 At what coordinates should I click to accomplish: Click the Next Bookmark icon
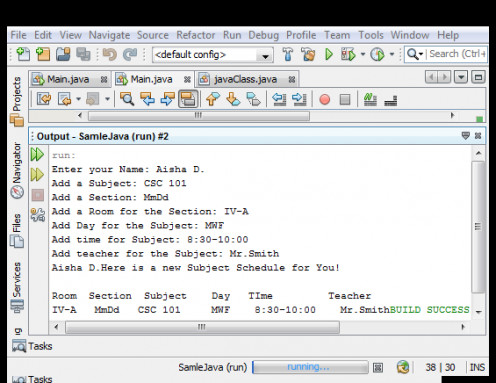pos(233,99)
